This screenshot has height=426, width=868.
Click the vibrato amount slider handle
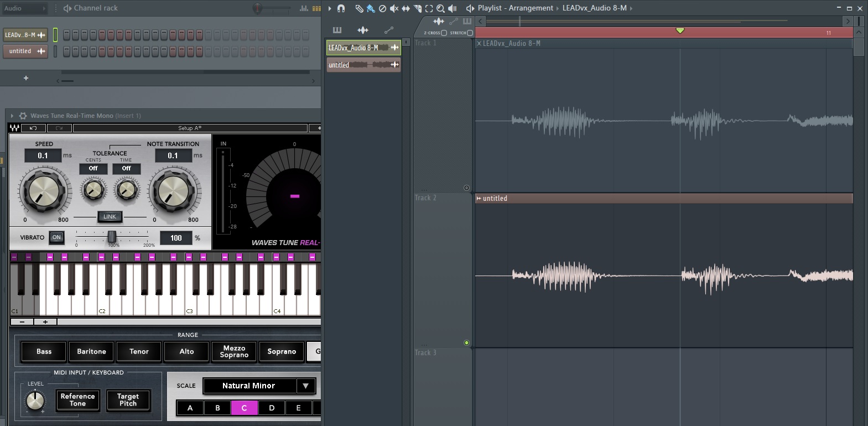112,237
